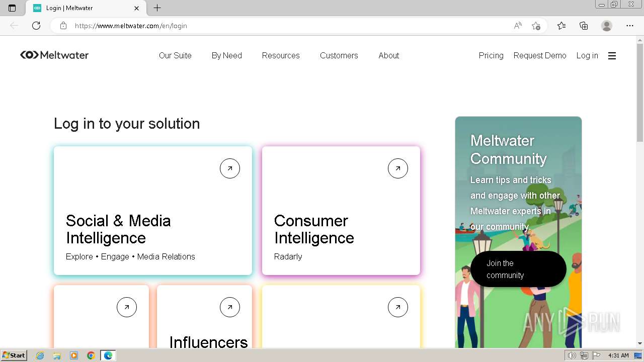The height and width of the screenshot is (362, 644).
Task: Click Explore • Engage • Media Relations text
Action: 130,256
